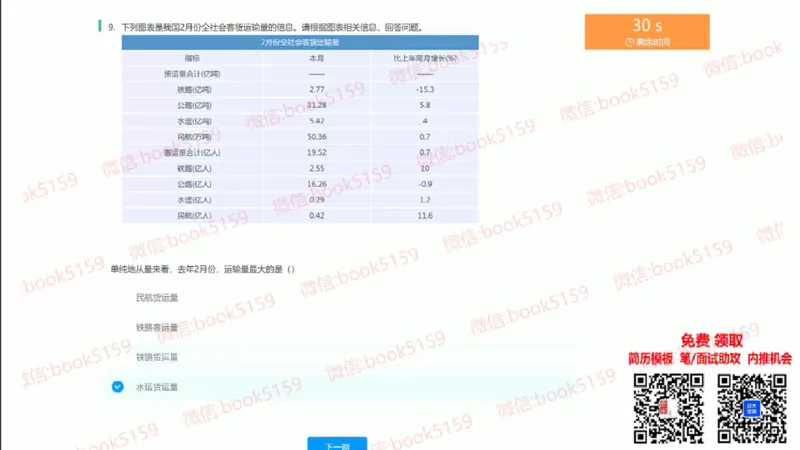Choose the 铁路客运量 answer option
Screen dimensions: 800x450
click(157, 327)
